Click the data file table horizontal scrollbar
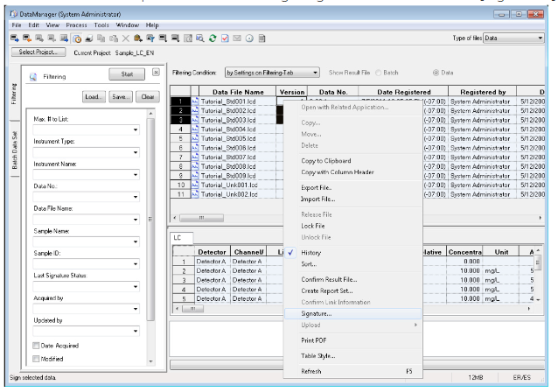 201,218
